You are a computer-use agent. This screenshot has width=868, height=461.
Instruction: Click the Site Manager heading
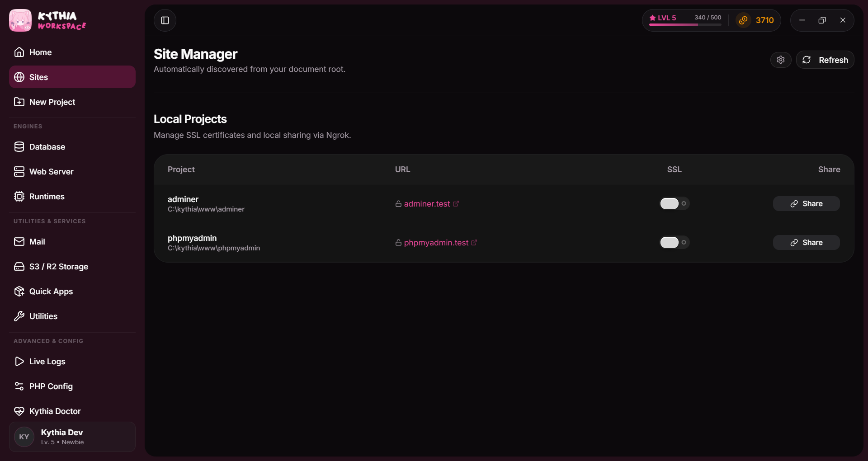click(x=195, y=54)
